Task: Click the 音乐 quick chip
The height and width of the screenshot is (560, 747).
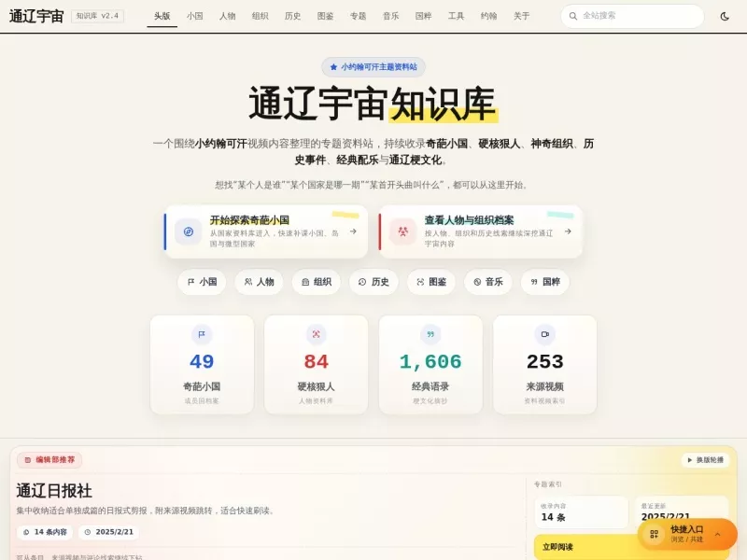Action: pyautogui.click(x=487, y=282)
